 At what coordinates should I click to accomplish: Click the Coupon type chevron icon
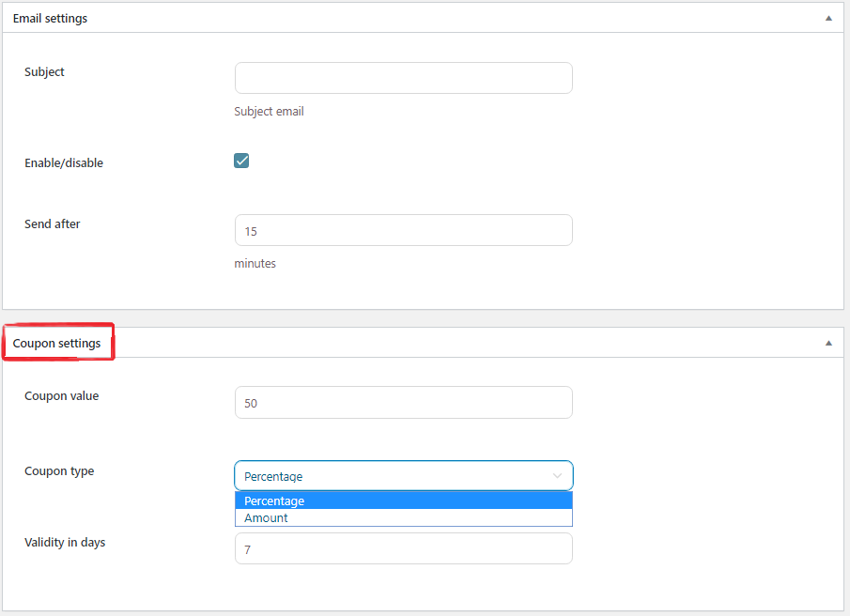coord(557,476)
